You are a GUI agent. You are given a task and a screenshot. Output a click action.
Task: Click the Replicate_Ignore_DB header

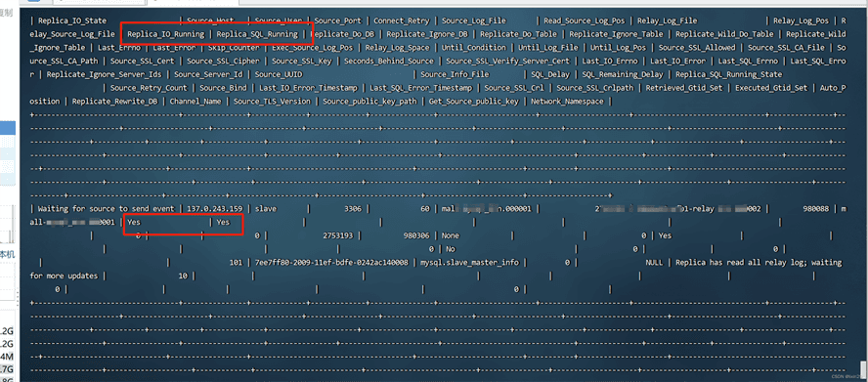pos(427,34)
